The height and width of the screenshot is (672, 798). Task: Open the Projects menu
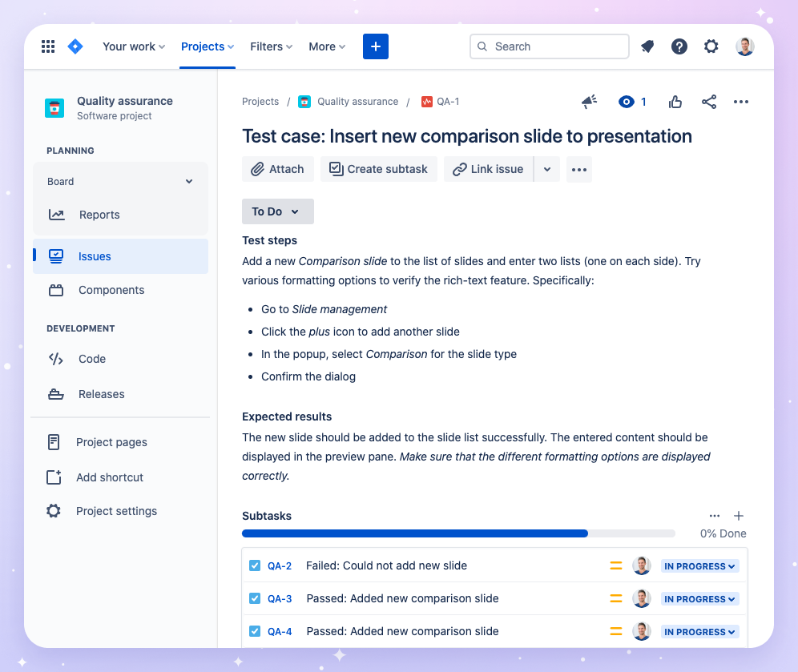pyautogui.click(x=208, y=46)
